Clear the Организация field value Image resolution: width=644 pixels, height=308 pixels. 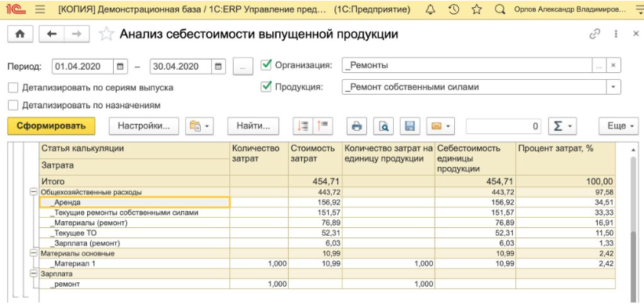coord(613,65)
